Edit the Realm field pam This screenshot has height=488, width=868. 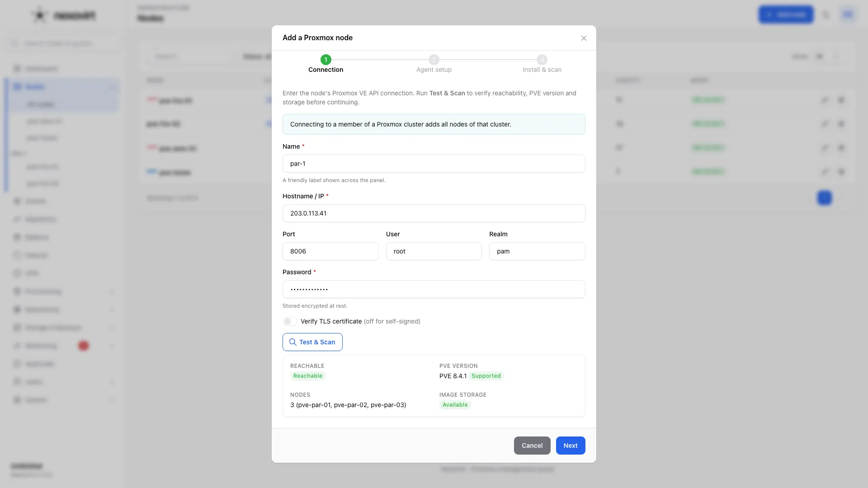(x=537, y=251)
